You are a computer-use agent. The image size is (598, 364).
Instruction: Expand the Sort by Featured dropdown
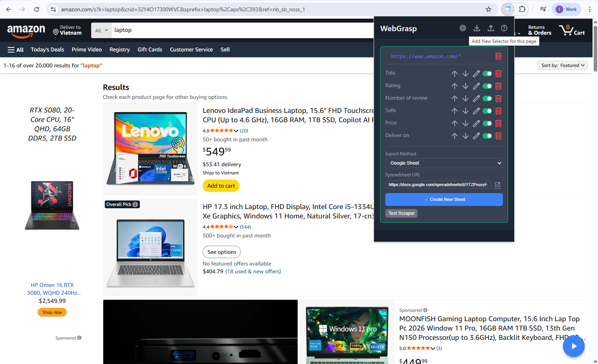coord(562,65)
